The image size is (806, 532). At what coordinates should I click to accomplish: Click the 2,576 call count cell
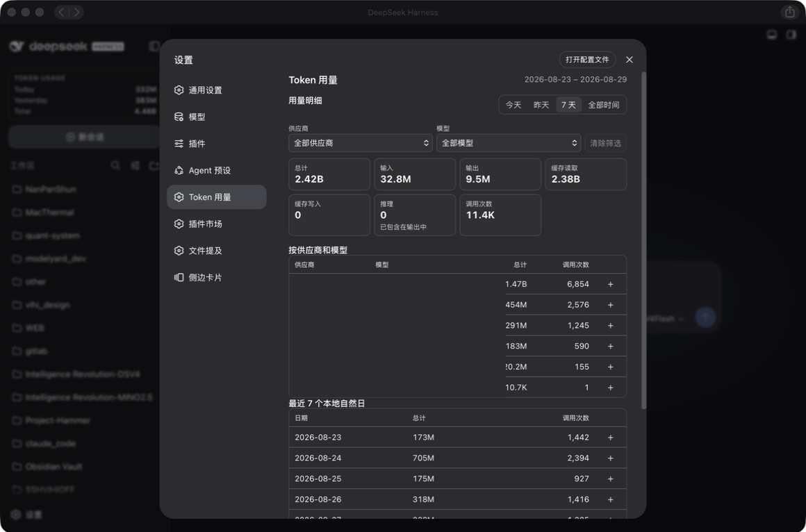point(578,305)
